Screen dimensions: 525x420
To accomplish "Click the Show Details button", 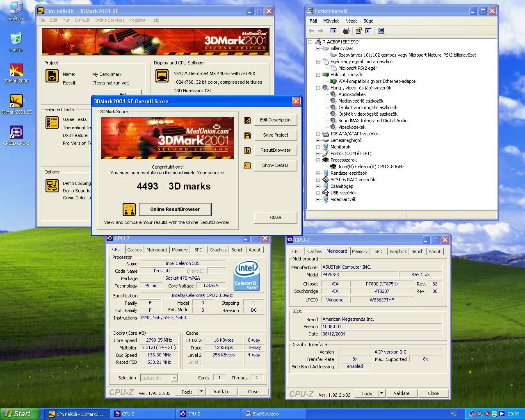I will (x=275, y=166).
